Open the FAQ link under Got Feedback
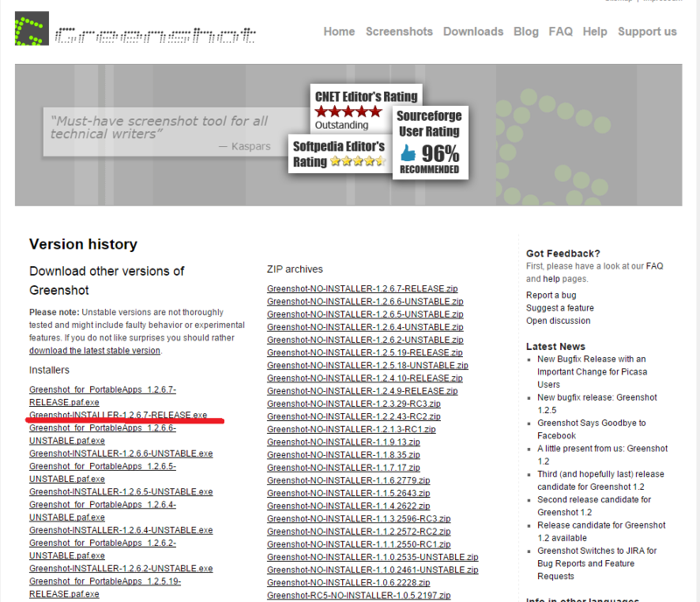Viewport: 700px width, 602px height. pyautogui.click(x=654, y=266)
